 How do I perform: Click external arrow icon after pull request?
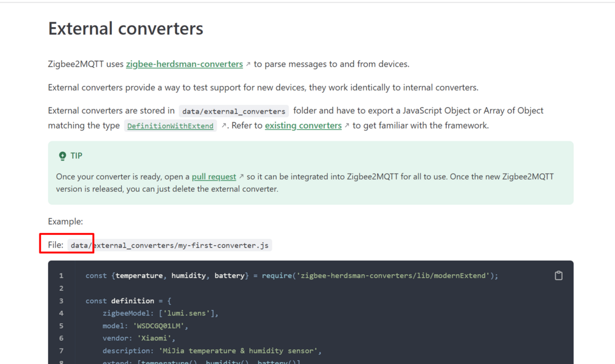pyautogui.click(x=241, y=177)
